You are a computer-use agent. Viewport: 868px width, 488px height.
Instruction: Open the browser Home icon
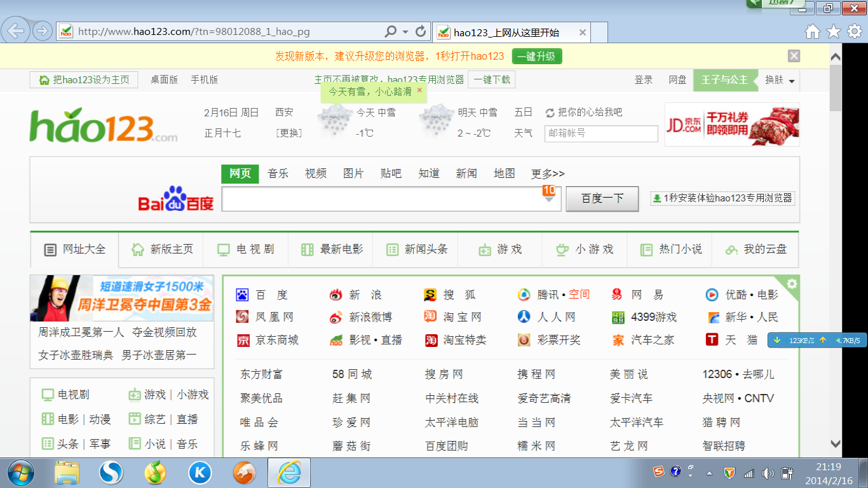pos(813,31)
